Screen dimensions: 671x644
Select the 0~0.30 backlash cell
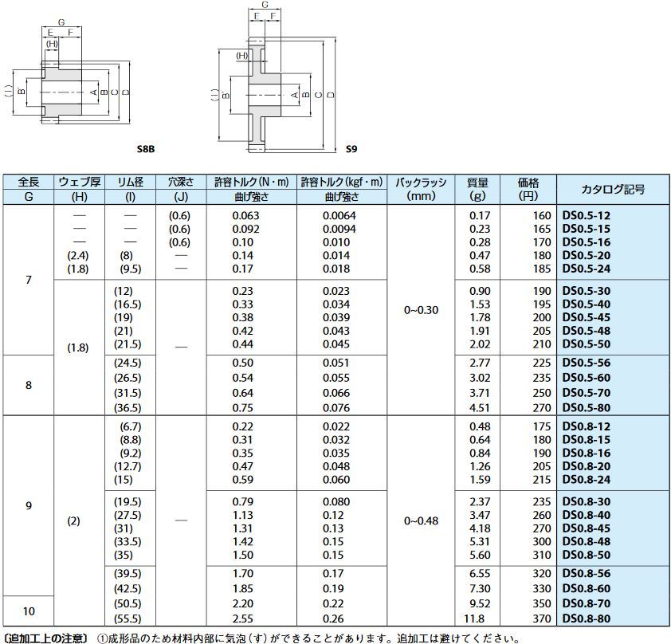pos(421,310)
